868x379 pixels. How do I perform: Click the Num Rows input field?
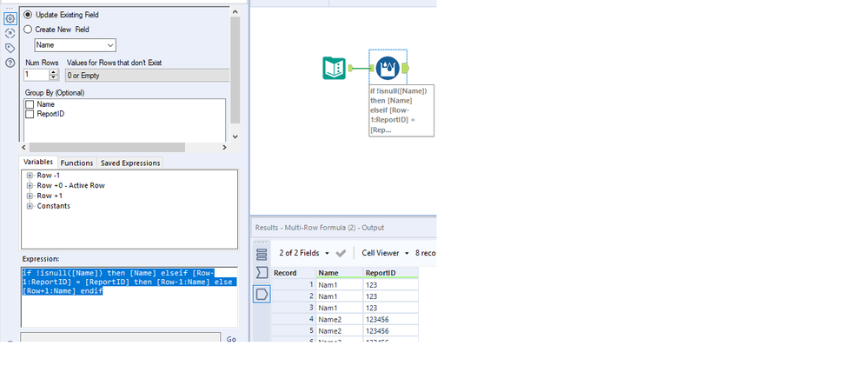point(36,75)
